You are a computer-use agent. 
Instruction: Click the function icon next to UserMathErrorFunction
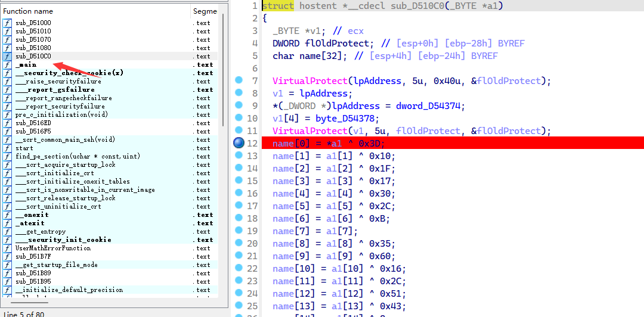pos(7,248)
